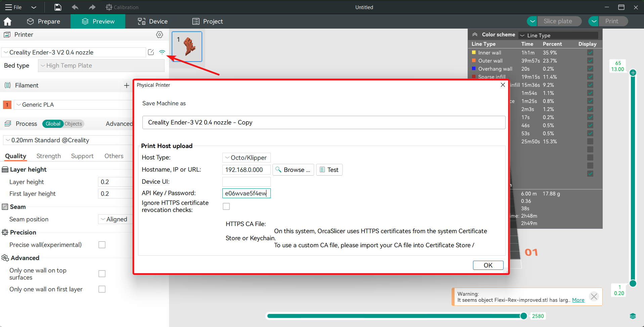Open the Host Type Octo/Klipper dropdown

247,158
